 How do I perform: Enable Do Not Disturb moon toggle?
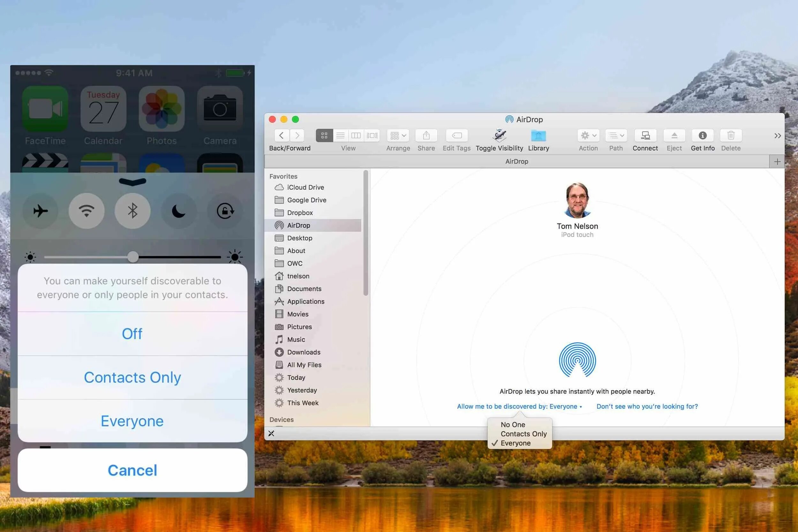179,211
